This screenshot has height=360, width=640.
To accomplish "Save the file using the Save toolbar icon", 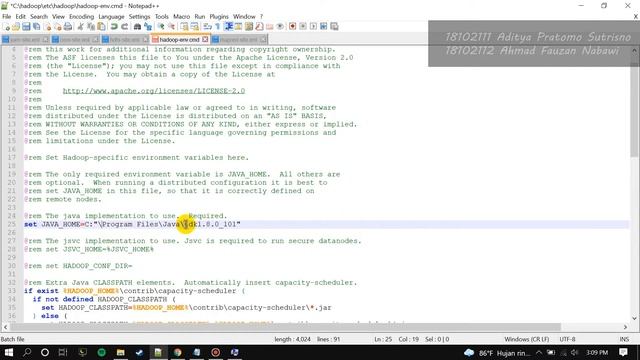I will pos(26,27).
